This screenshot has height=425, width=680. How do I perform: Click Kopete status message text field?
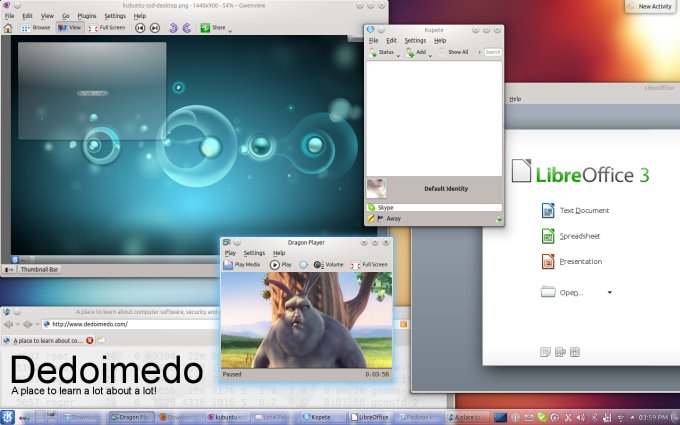(435, 207)
